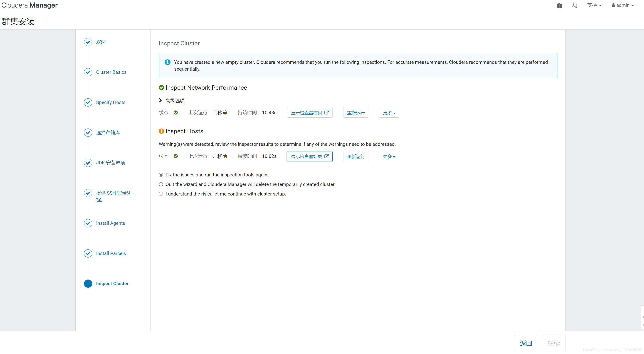
Task: Click the 返回 back button
Action: 526,343
